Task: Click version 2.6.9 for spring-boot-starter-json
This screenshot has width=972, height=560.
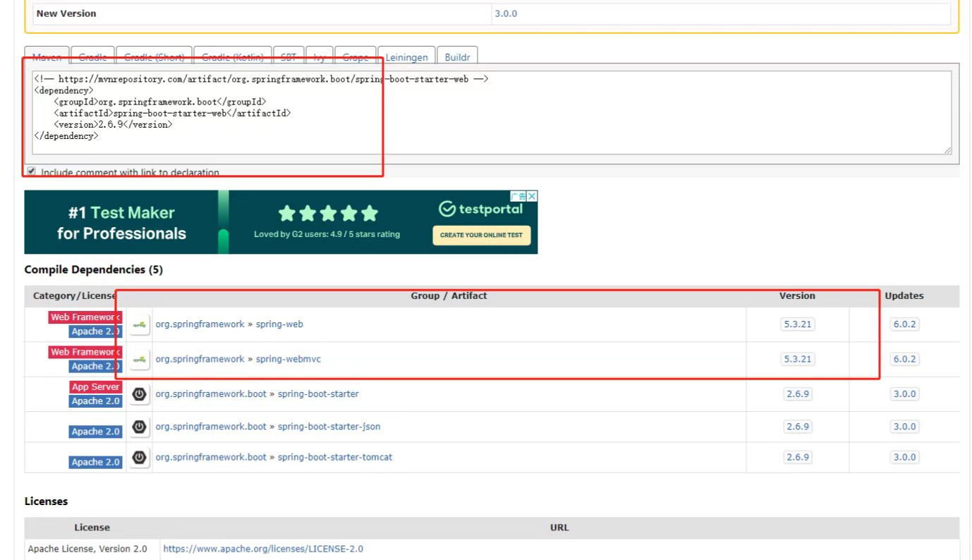Action: (797, 427)
